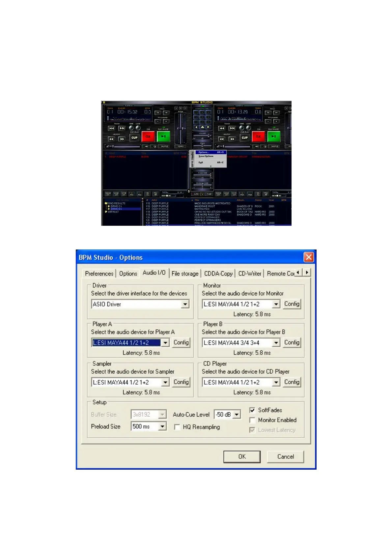Screen dimensions: 392x555
Task: Click Config button for Player A
Action: point(181,342)
